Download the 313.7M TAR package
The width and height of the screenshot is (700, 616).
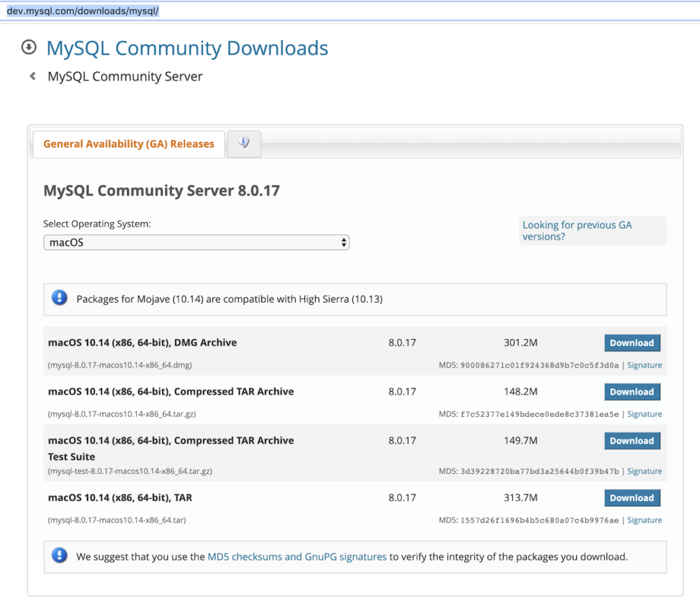(632, 498)
